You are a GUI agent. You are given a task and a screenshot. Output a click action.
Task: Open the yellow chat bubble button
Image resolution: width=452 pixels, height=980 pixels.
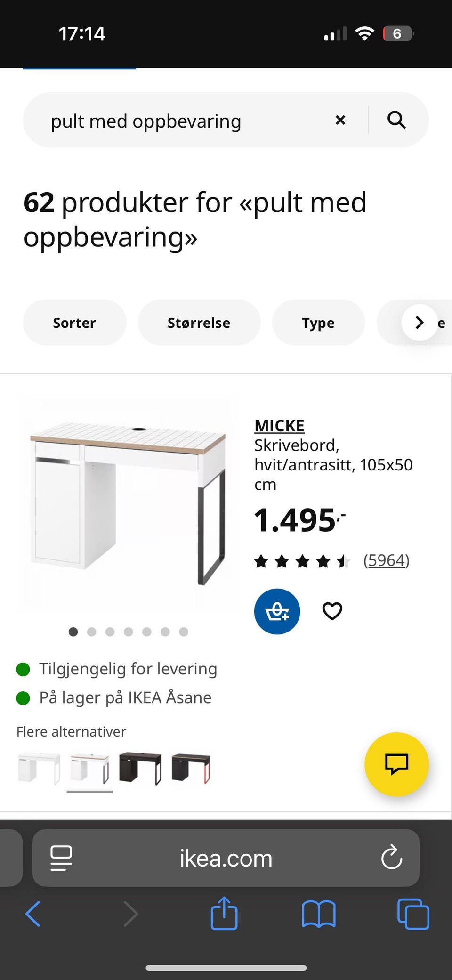tap(396, 764)
